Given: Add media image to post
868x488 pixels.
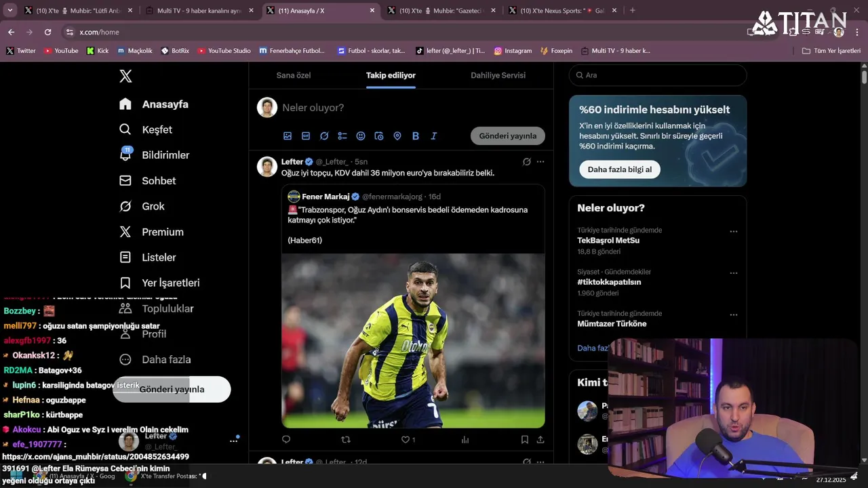Looking at the screenshot, I should (288, 136).
